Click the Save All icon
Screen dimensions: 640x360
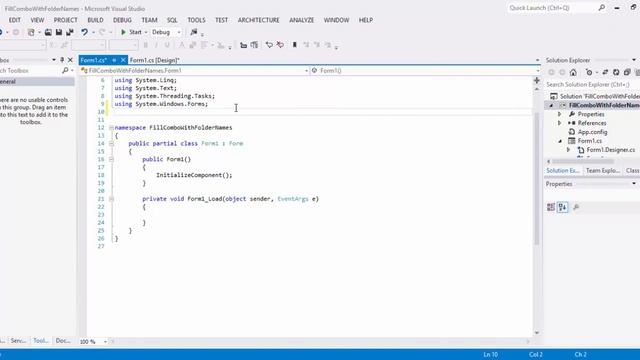70,32
